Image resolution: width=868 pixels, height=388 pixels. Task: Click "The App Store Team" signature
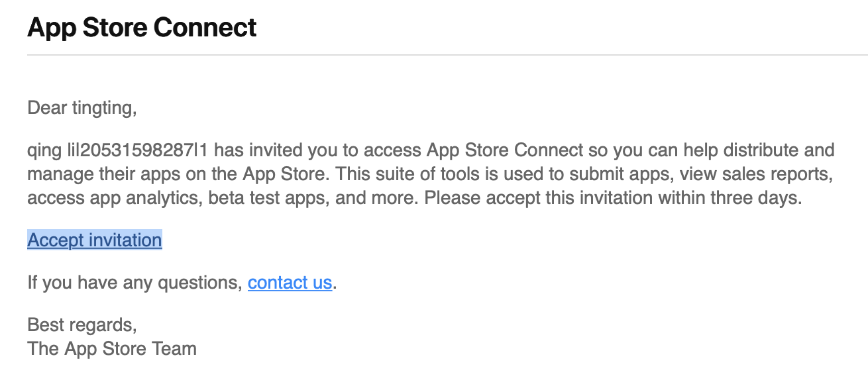point(112,348)
